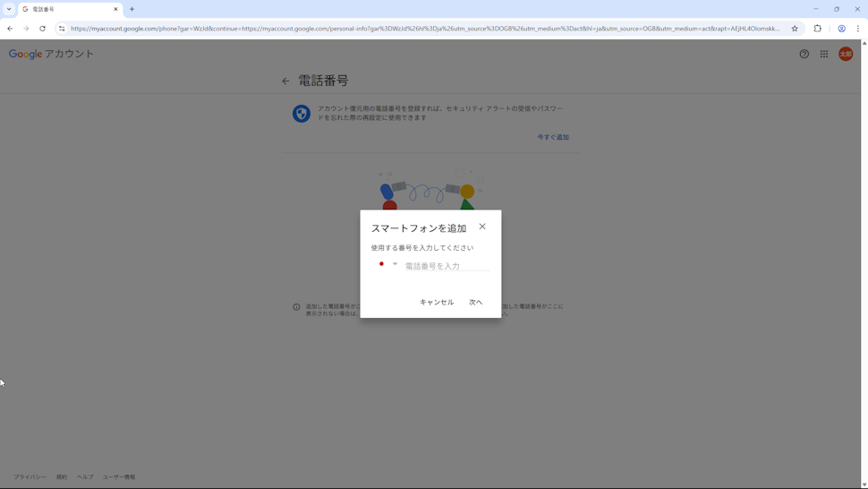
Task: Click the 電話番号を入力 phone number field
Action: [447, 266]
